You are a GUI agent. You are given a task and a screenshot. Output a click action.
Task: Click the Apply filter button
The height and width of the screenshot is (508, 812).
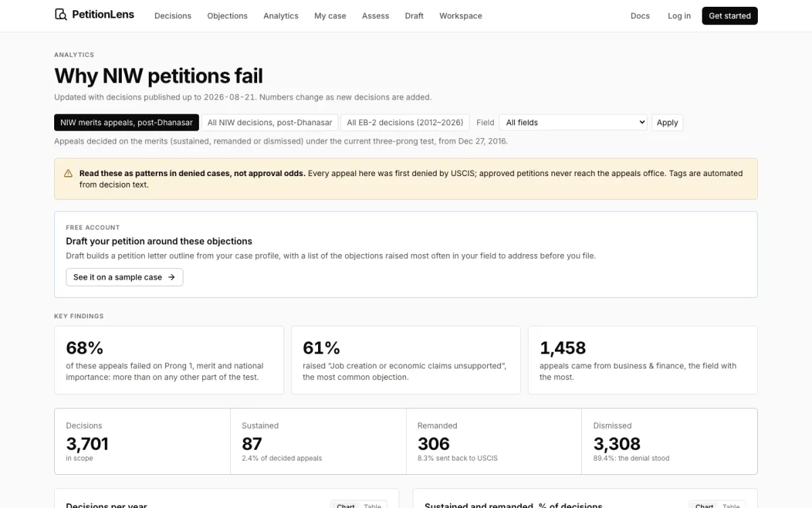coord(667,123)
